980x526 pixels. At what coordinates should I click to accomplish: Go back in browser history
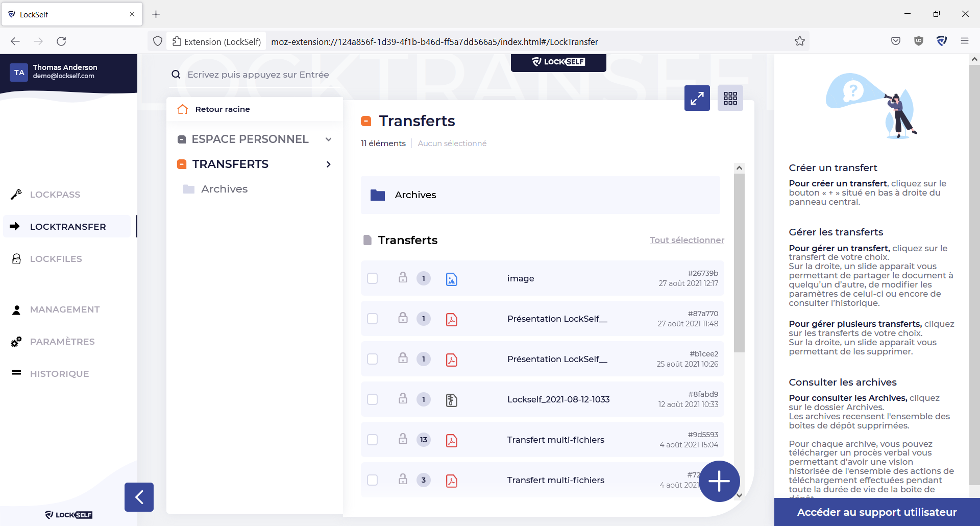pyautogui.click(x=15, y=41)
